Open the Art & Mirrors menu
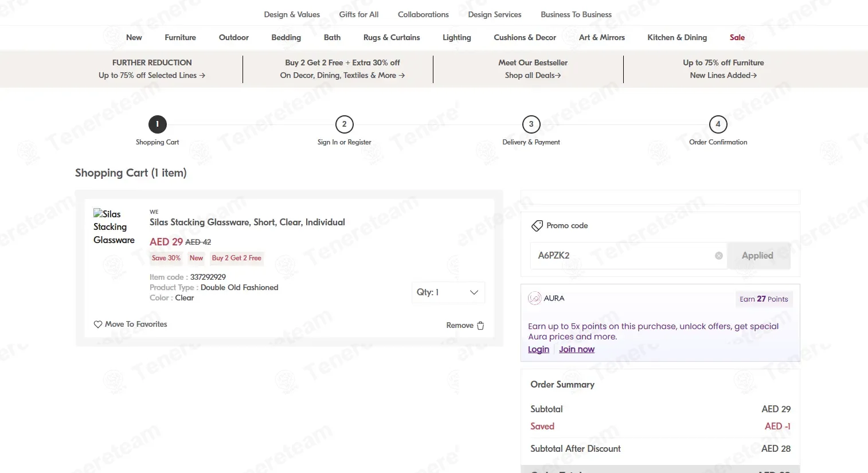 [602, 37]
